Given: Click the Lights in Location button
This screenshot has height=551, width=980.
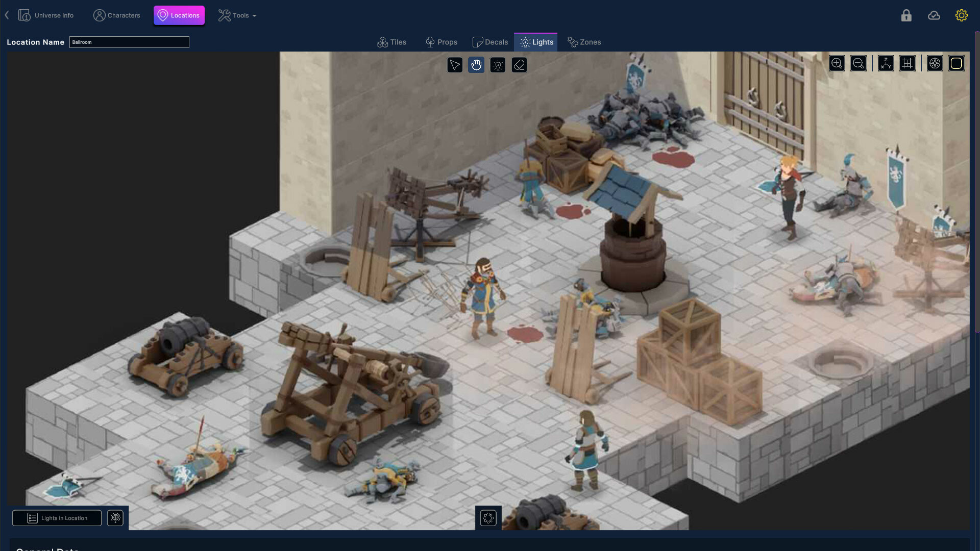Looking at the screenshot, I should pos(57,518).
